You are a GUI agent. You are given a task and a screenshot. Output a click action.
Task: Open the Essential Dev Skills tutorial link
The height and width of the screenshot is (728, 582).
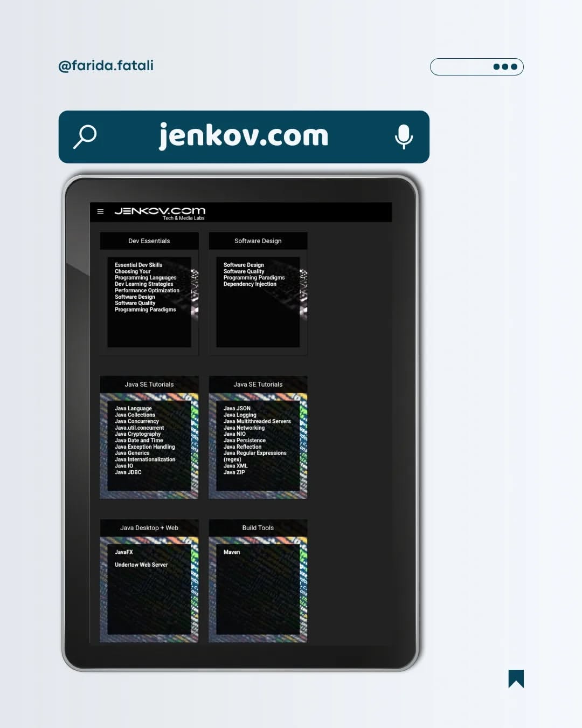(x=138, y=265)
